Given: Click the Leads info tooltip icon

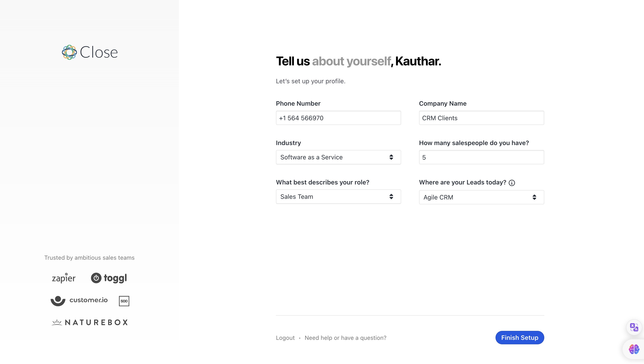Looking at the screenshot, I should pyautogui.click(x=512, y=183).
